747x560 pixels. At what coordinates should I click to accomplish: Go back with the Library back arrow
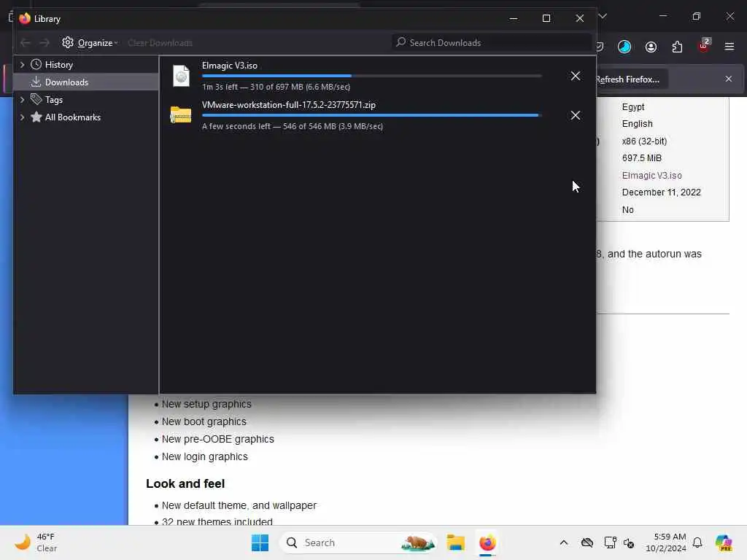point(26,43)
